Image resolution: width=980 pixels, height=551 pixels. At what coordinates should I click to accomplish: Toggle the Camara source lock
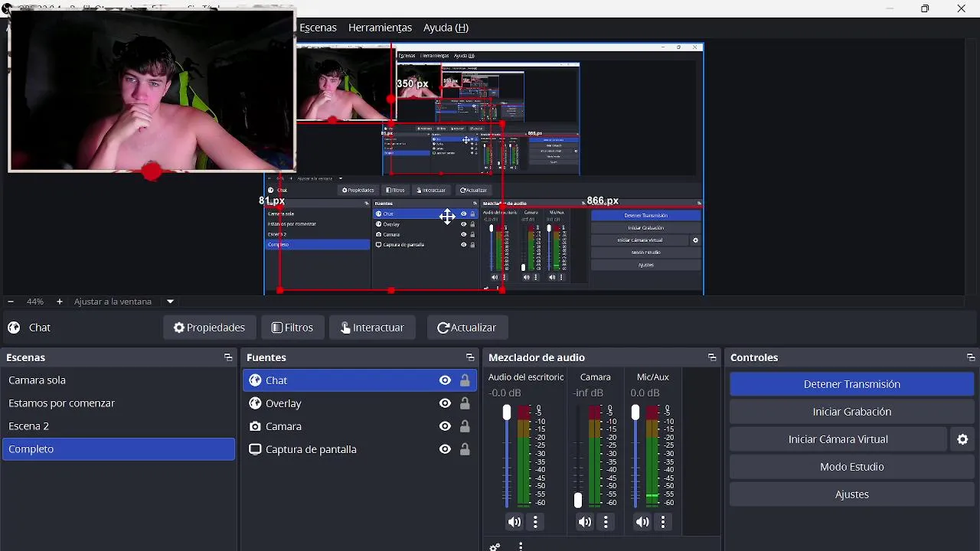[x=465, y=426]
